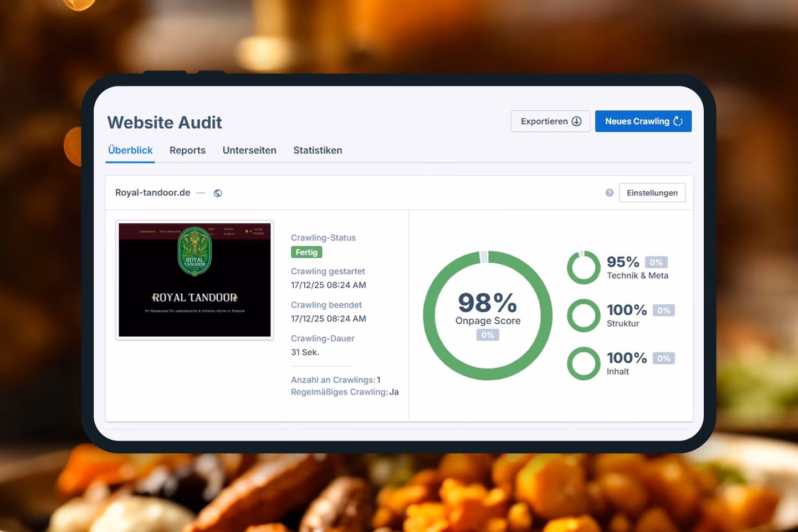Click the 0% badge under Onpage Score

(x=487, y=335)
